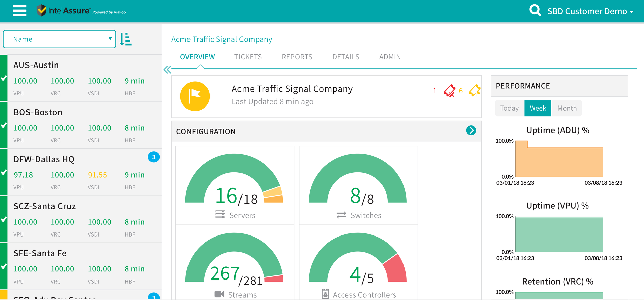This screenshot has width=644, height=300.
Task: Click Acme Traffic Signal Company breadcrumb link
Action: tap(222, 39)
